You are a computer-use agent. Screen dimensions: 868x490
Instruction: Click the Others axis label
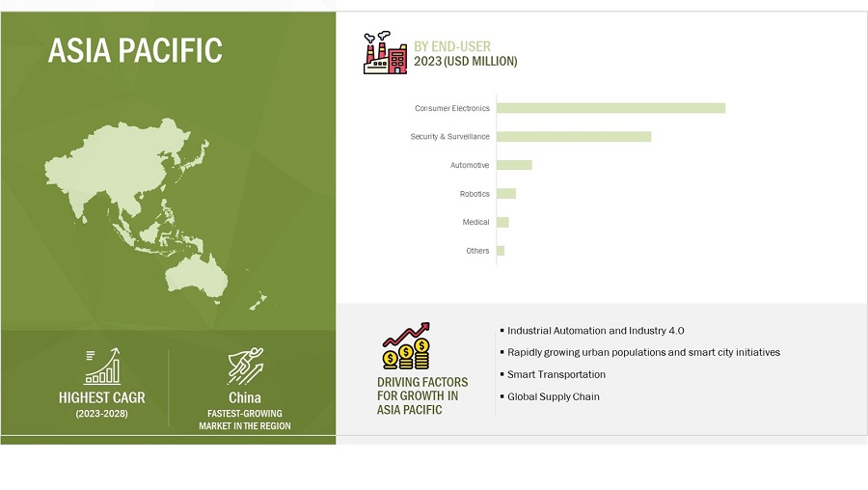click(x=477, y=251)
